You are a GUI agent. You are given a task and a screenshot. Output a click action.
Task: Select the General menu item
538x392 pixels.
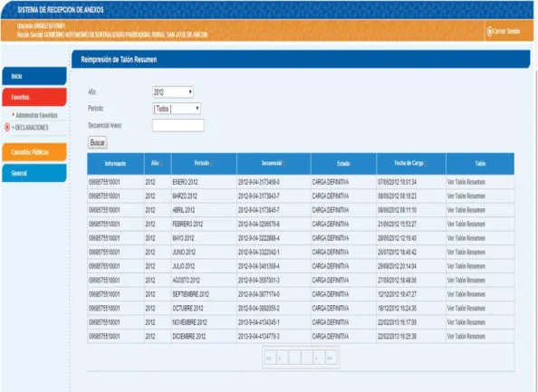pos(34,173)
